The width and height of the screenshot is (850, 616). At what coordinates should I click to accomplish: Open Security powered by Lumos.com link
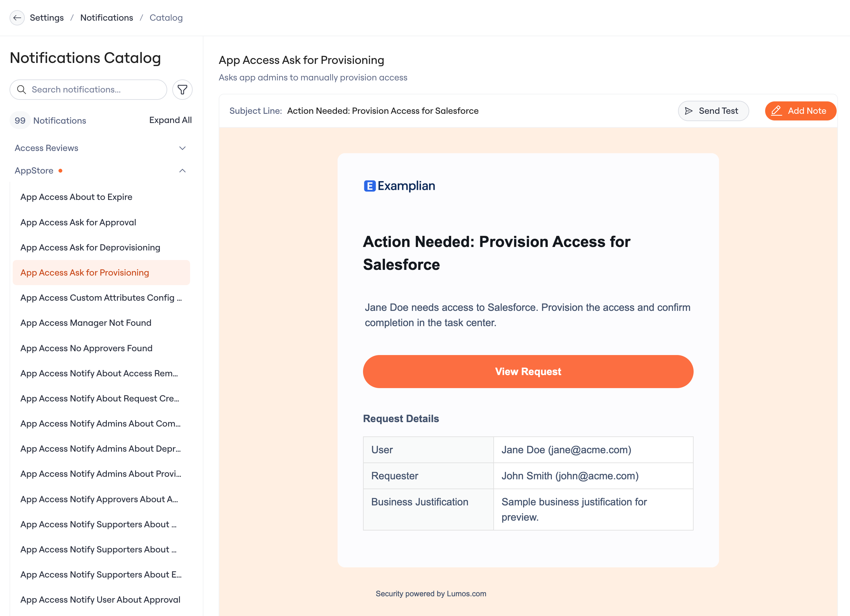(x=431, y=594)
